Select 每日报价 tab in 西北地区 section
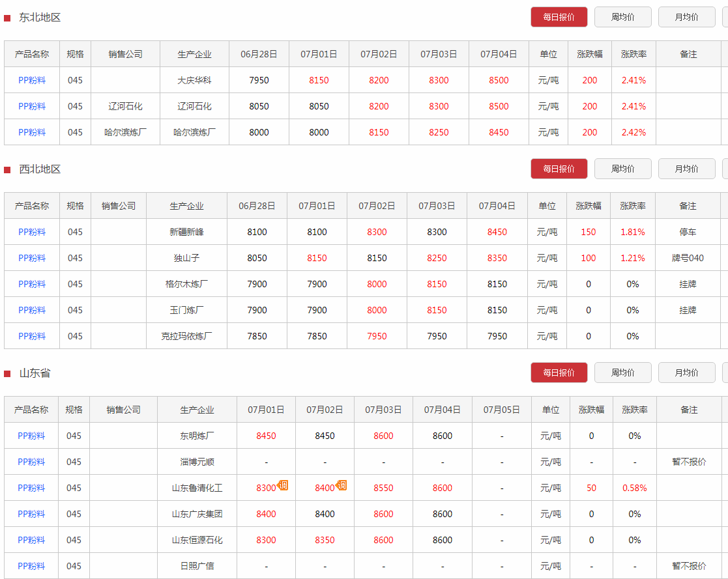728x579 pixels. coord(559,169)
